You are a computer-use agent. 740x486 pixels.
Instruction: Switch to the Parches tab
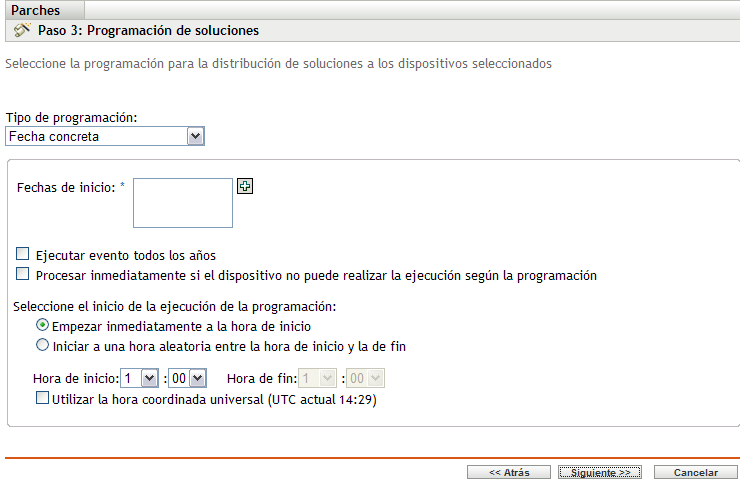36,8
